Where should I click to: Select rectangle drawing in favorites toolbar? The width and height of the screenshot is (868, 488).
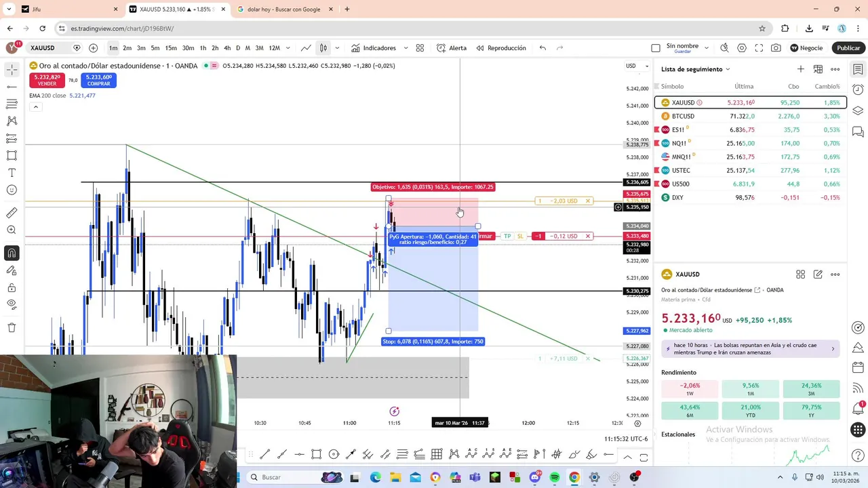pos(317,454)
